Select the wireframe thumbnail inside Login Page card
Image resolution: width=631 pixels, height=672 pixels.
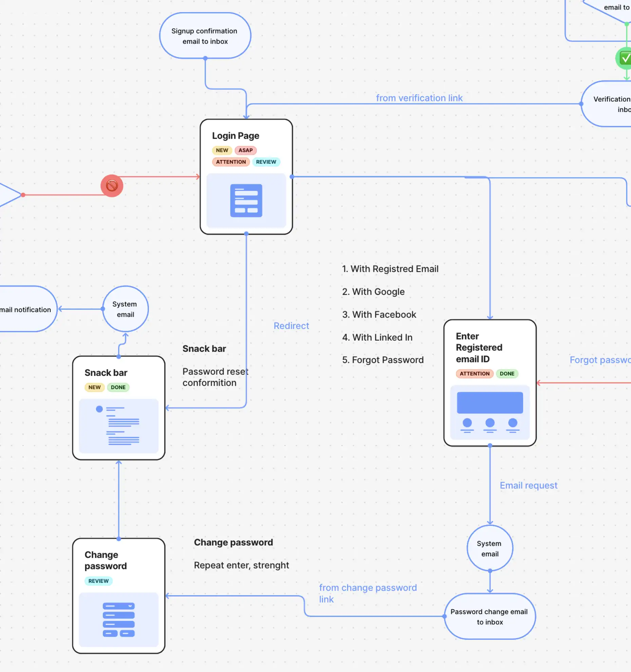246,201
